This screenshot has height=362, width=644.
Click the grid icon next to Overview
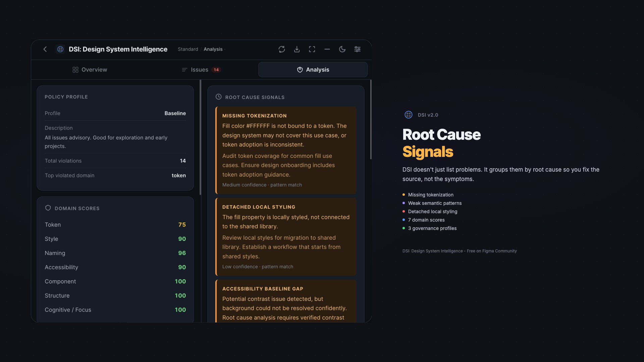click(75, 70)
